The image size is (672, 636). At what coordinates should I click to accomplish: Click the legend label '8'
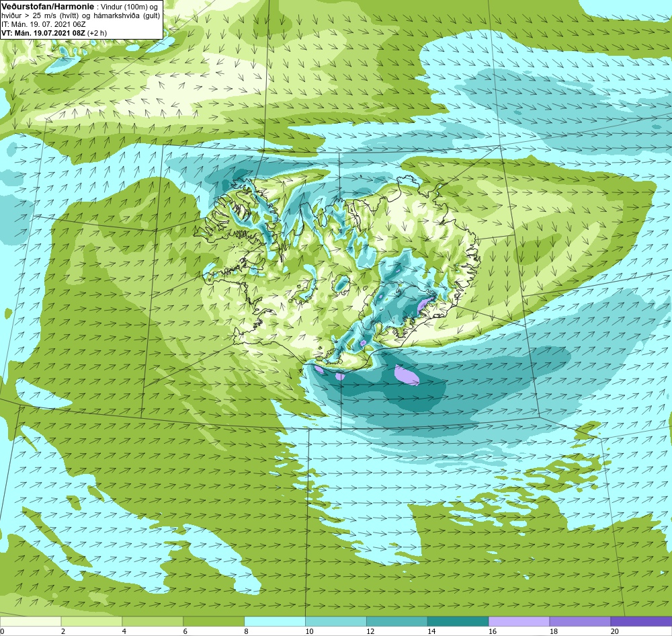tap(246, 631)
